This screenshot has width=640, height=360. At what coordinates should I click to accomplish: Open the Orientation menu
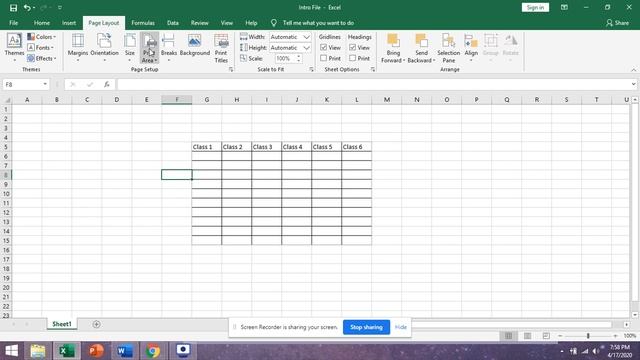(x=104, y=48)
